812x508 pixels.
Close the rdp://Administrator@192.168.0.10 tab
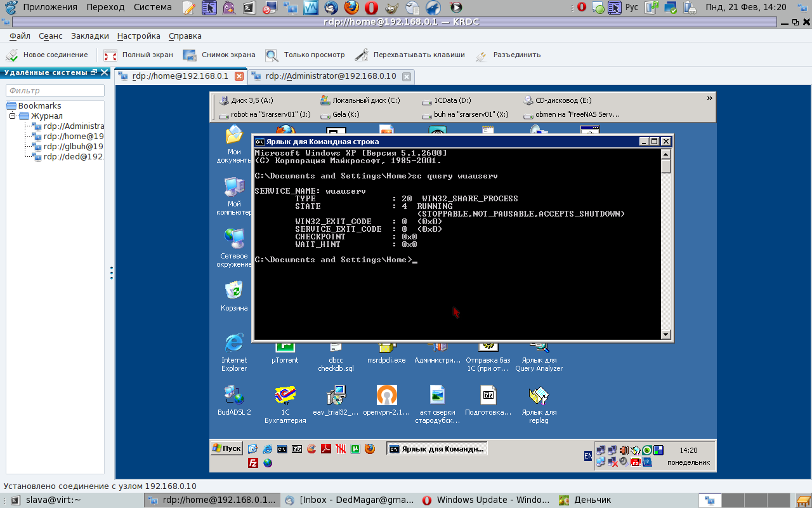[407, 77]
